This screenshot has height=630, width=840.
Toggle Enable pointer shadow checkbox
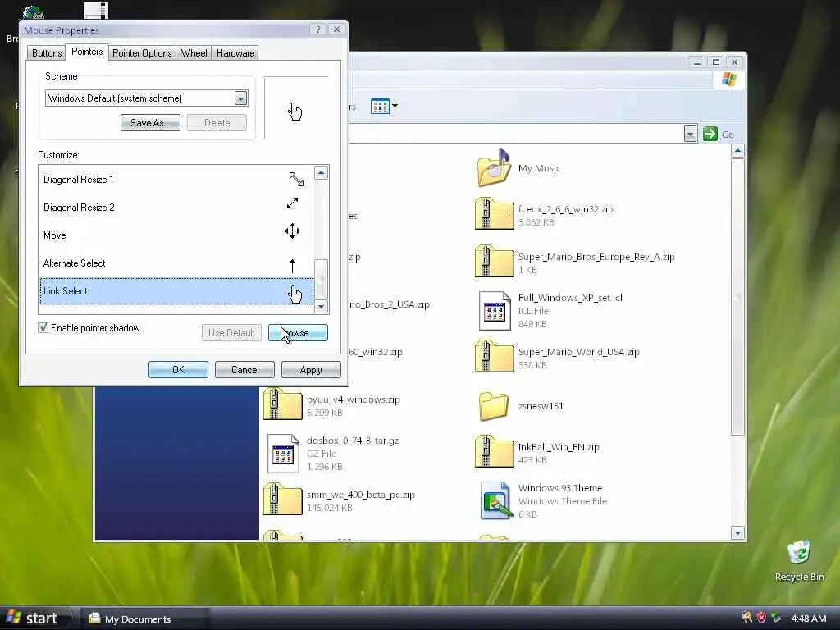[x=43, y=328]
